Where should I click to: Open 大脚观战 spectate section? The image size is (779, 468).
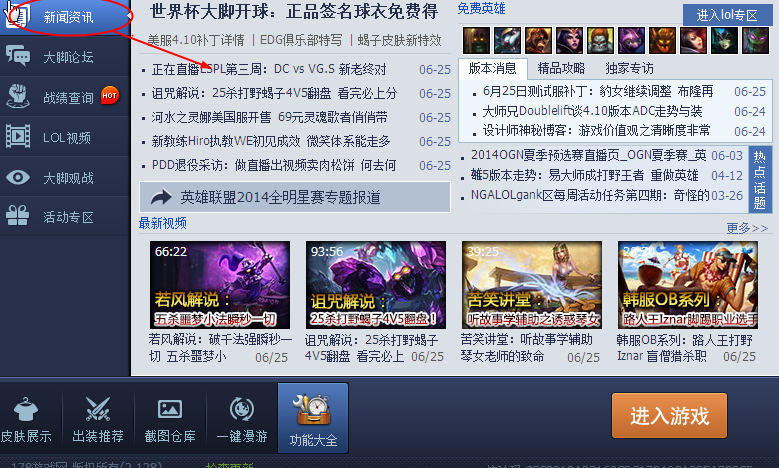[65, 177]
